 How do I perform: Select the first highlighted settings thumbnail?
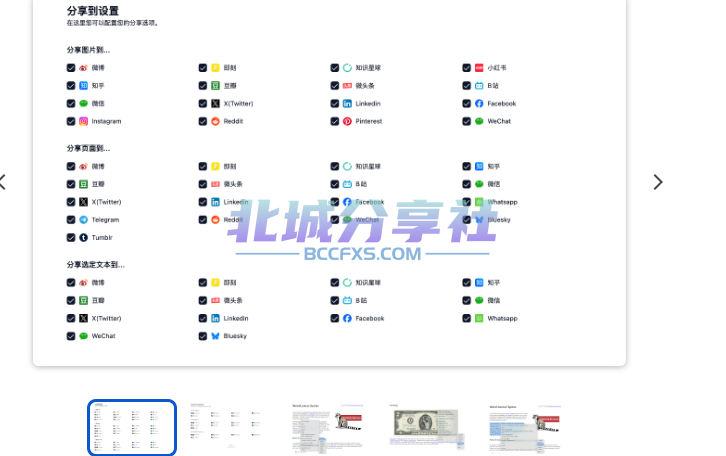click(x=132, y=428)
